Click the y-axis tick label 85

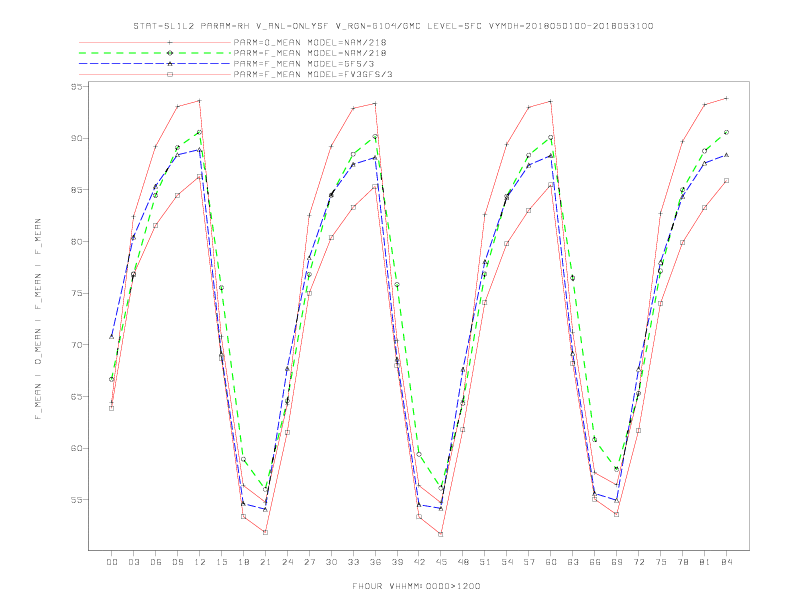tap(76, 190)
